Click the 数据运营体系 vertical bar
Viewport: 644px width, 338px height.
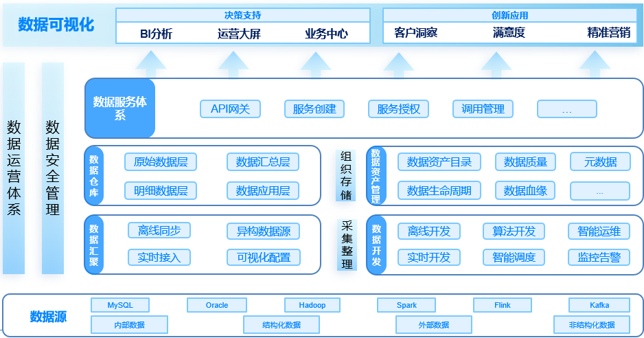pos(14,168)
